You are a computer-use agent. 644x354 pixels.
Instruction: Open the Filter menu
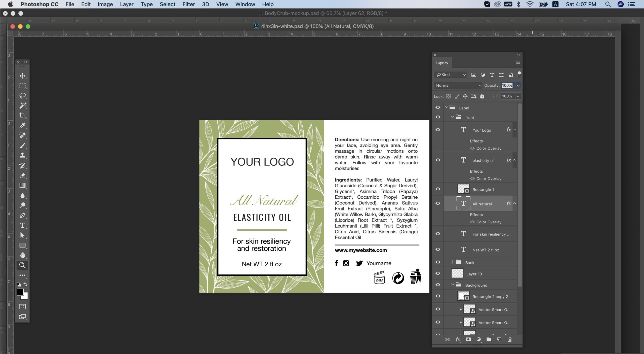(188, 4)
